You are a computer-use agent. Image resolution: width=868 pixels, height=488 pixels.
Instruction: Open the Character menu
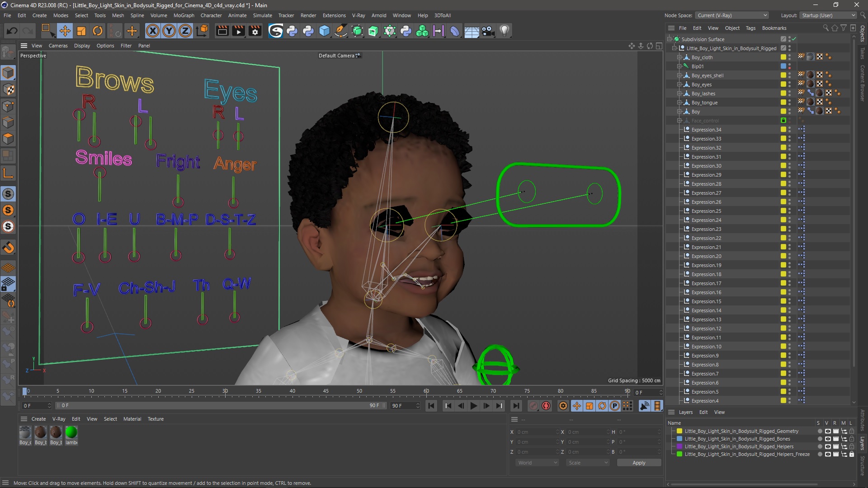pos(211,15)
